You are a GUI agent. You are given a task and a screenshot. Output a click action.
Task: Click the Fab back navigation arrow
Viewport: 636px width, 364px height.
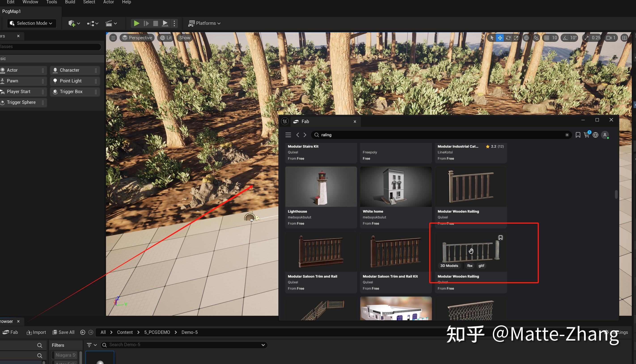click(x=298, y=135)
